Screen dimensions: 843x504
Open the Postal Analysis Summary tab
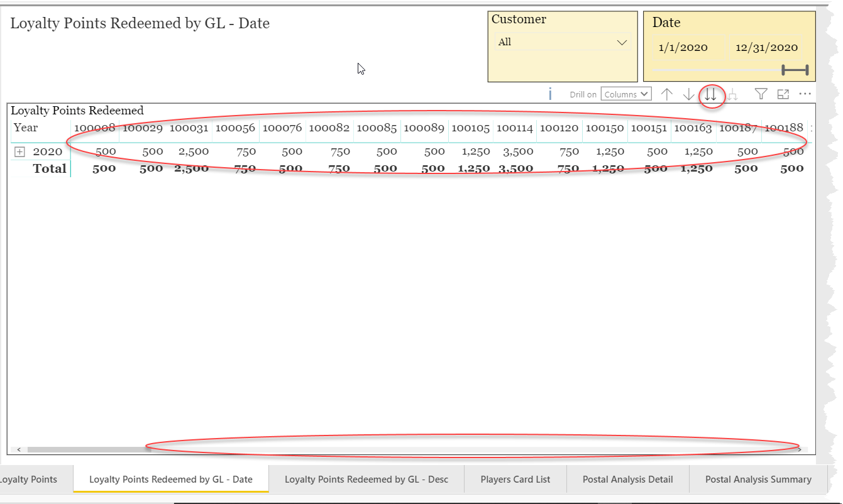758,479
